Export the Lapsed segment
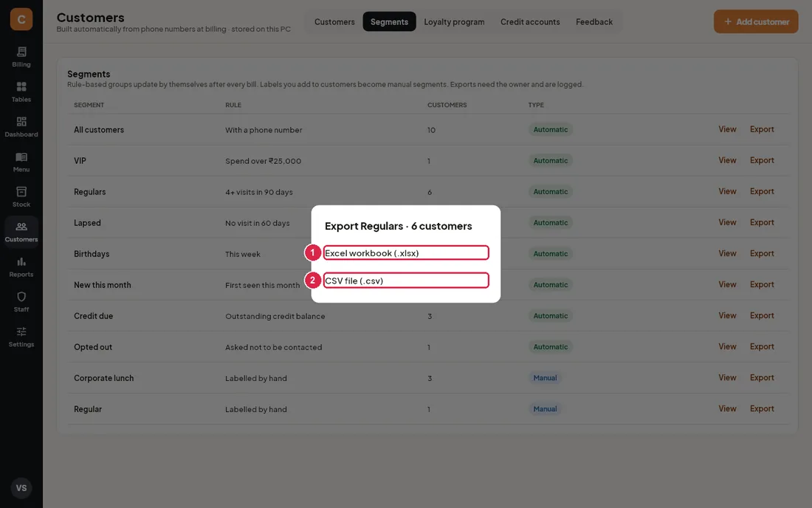This screenshot has height=508, width=812. coord(762,223)
